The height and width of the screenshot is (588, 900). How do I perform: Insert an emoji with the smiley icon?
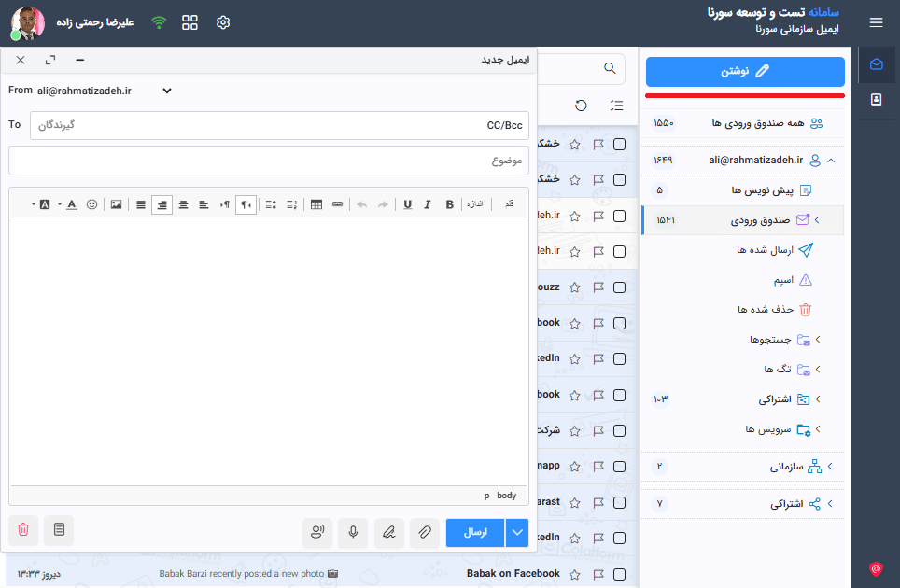click(91, 204)
